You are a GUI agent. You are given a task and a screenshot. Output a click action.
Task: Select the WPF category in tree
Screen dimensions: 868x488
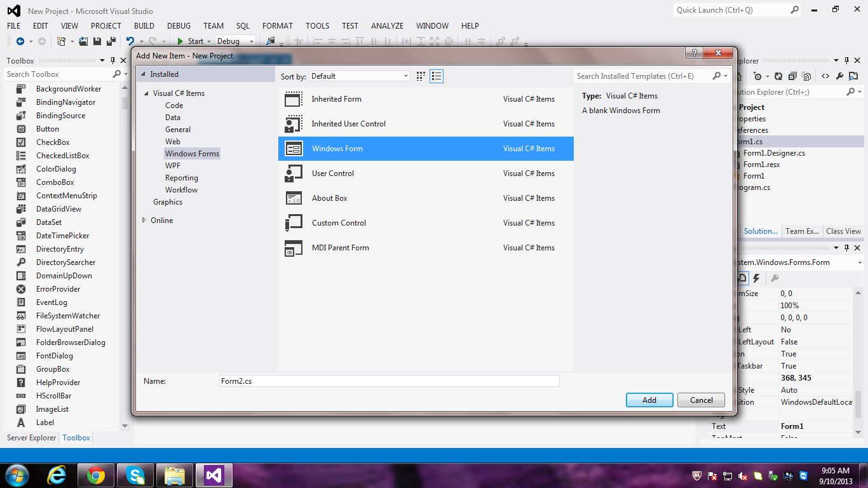click(173, 166)
